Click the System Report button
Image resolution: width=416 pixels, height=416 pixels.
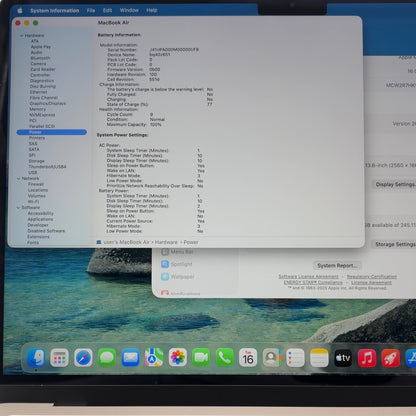tap(337, 265)
